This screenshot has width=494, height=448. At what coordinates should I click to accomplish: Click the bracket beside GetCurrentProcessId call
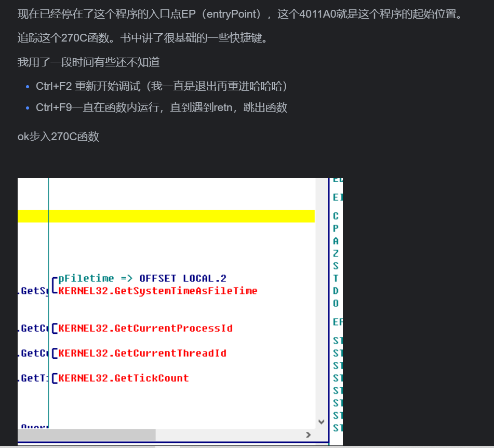click(54, 329)
